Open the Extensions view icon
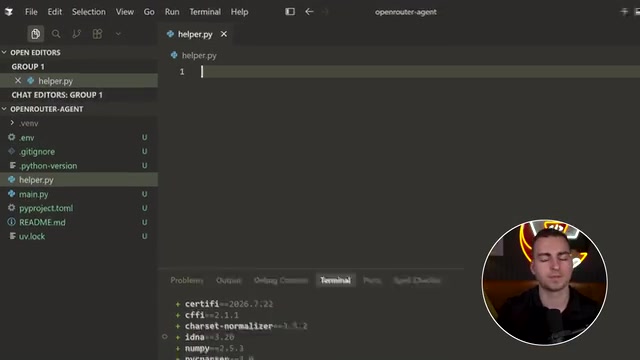Viewport: 640px width, 360px height. pyautogui.click(x=97, y=34)
